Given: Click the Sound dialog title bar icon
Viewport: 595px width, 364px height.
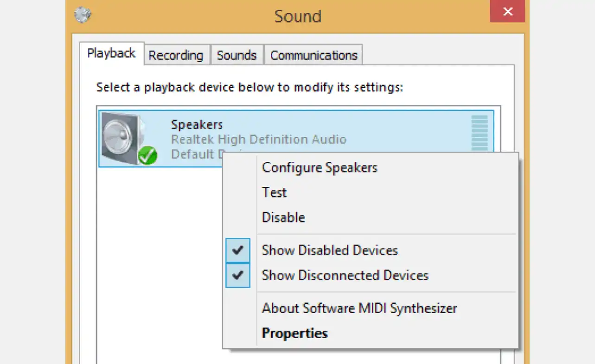Looking at the screenshot, I should coord(83,14).
